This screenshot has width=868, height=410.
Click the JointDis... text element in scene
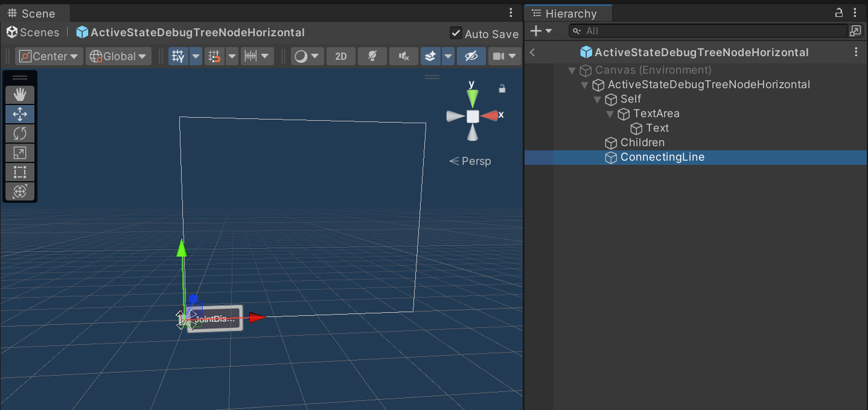pyautogui.click(x=214, y=319)
